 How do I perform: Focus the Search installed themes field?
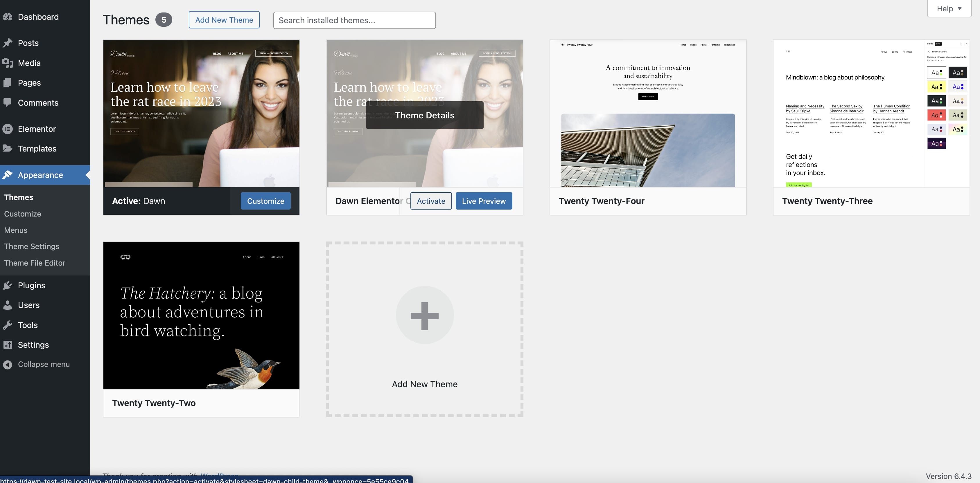354,20
